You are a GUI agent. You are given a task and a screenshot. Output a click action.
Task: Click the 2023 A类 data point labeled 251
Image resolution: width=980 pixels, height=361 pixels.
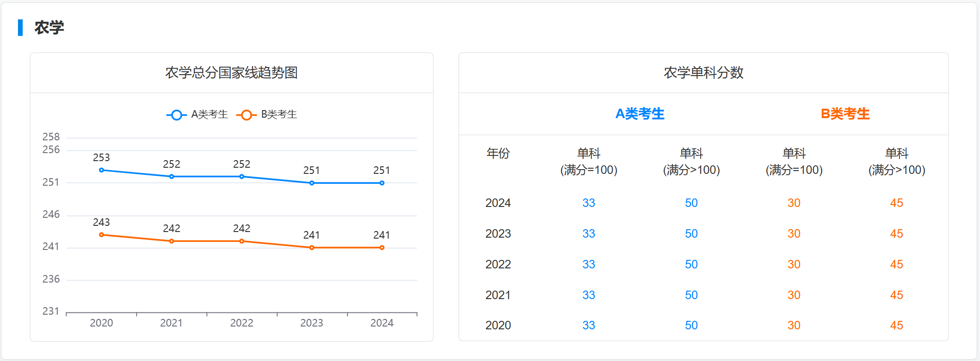[312, 183]
